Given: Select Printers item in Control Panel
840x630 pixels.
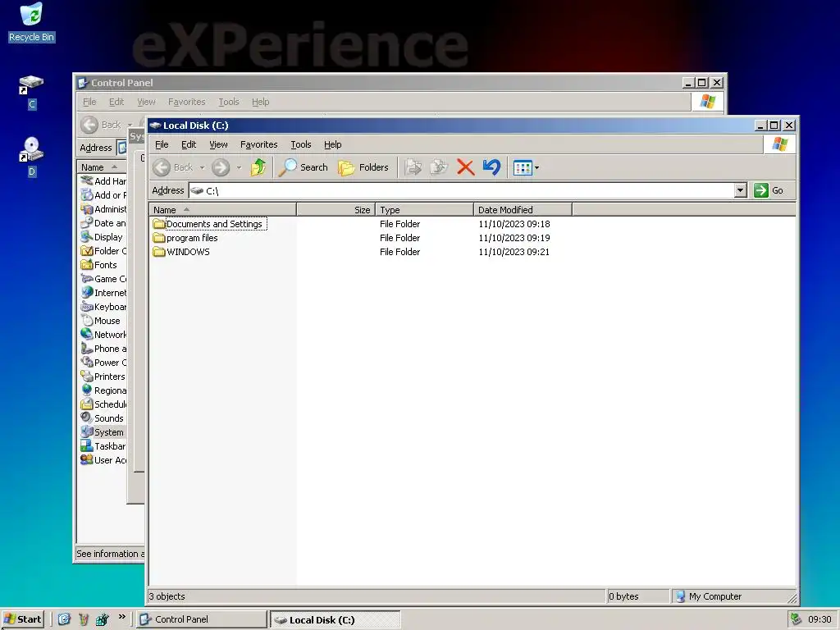Looking at the screenshot, I should pyautogui.click(x=103, y=376).
